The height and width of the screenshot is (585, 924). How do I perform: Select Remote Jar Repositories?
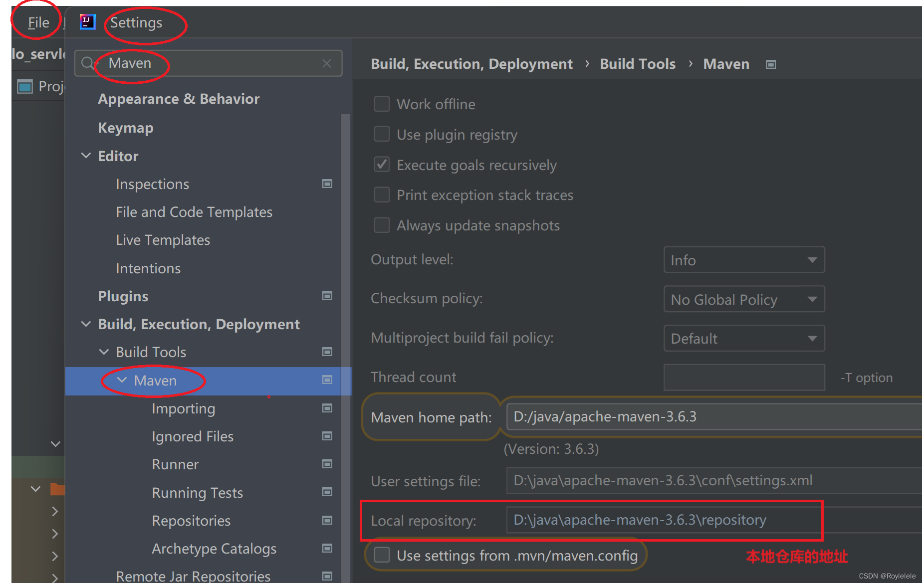coord(193,577)
